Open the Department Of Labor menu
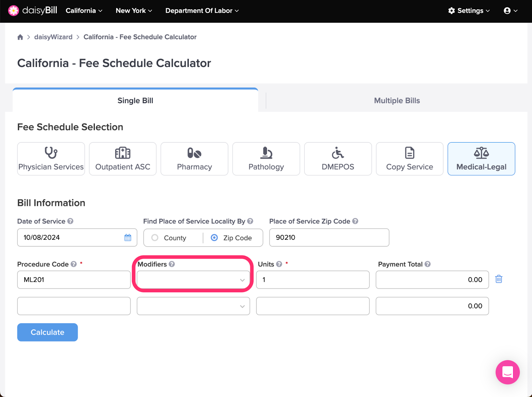The image size is (532, 397). [x=202, y=11]
